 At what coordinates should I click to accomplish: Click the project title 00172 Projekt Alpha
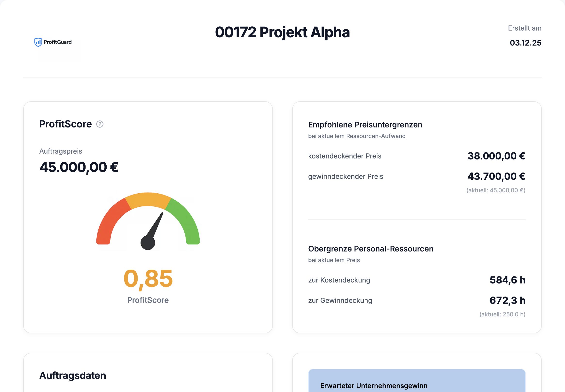click(282, 32)
